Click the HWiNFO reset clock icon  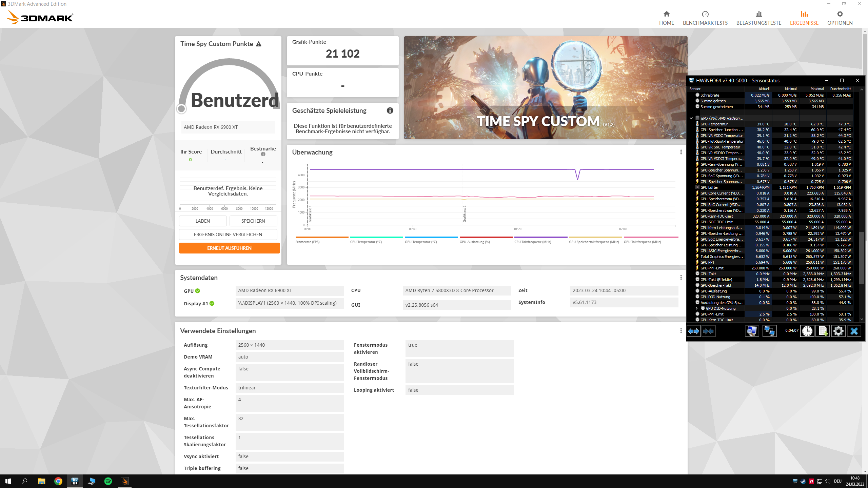(x=807, y=331)
